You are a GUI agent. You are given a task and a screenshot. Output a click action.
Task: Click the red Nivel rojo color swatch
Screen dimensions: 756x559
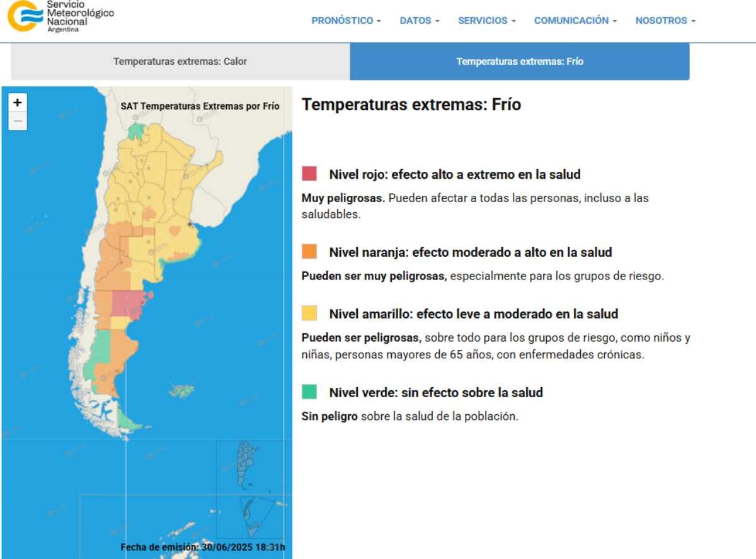(309, 174)
